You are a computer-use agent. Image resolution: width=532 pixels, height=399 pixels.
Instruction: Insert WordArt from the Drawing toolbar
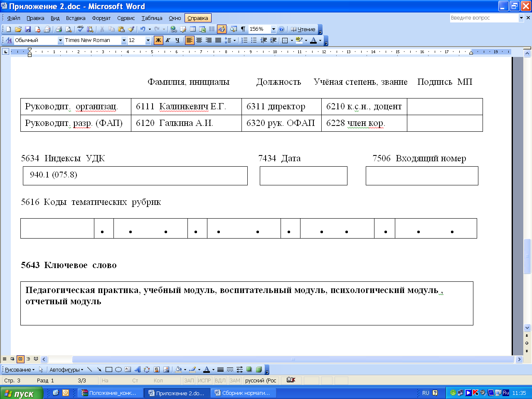pyautogui.click(x=137, y=369)
